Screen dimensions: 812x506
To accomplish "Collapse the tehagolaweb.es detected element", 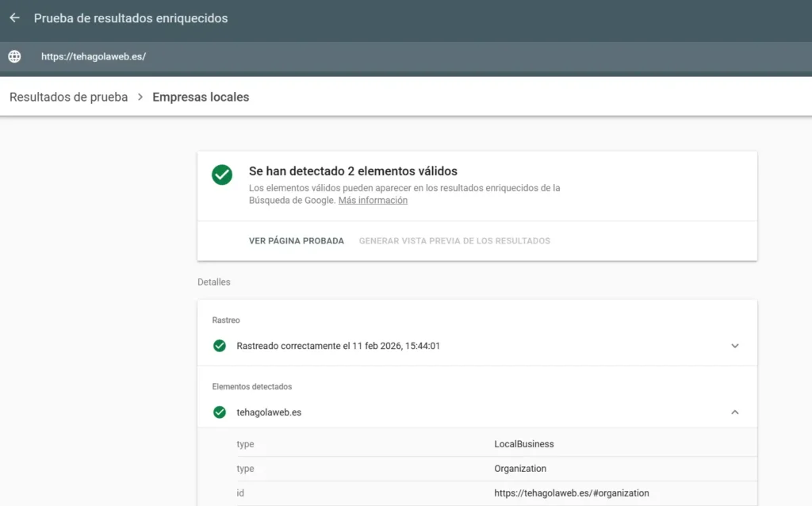I will click(x=734, y=412).
